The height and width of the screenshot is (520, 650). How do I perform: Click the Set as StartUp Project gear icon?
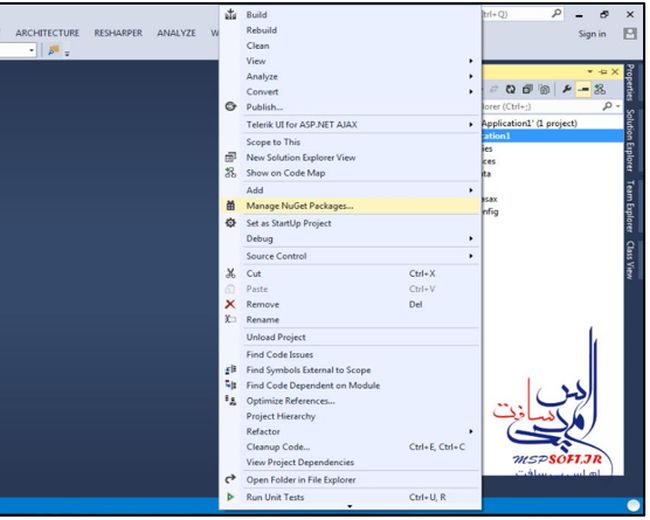230,223
